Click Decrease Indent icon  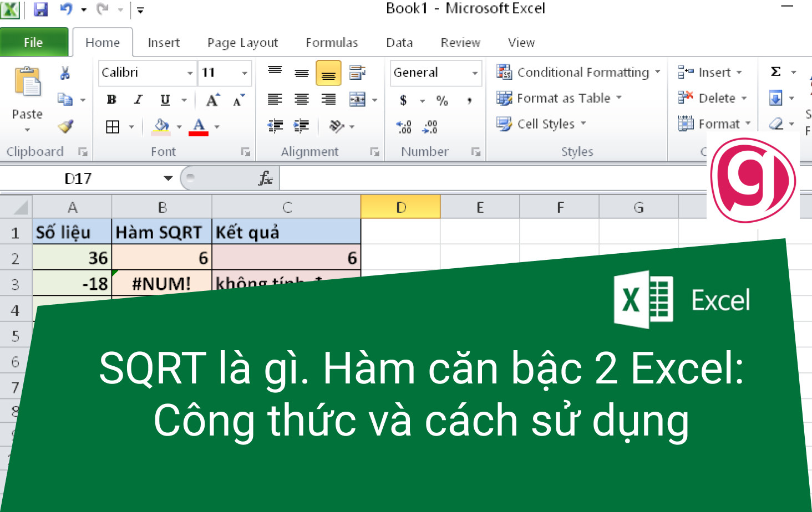point(275,126)
